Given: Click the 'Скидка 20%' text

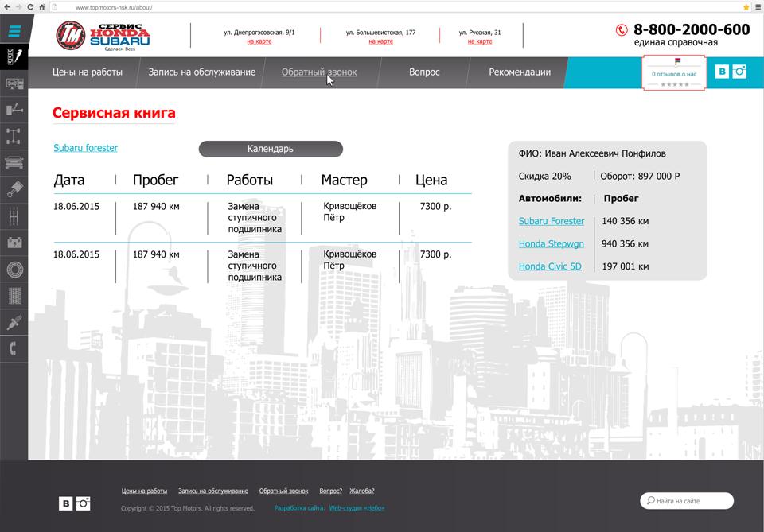Looking at the screenshot, I should coord(544,177).
